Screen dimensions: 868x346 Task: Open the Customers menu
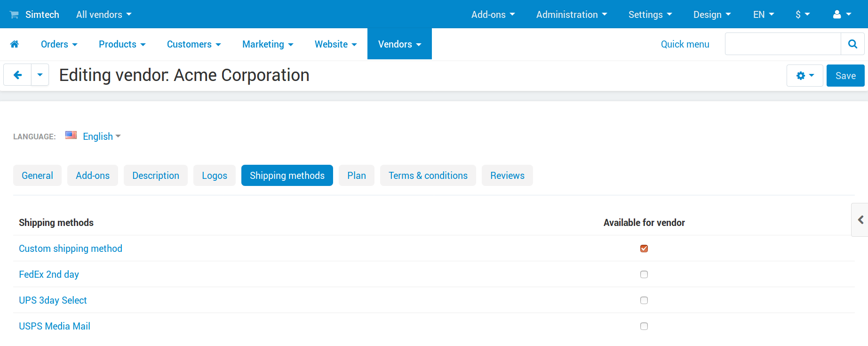click(194, 44)
